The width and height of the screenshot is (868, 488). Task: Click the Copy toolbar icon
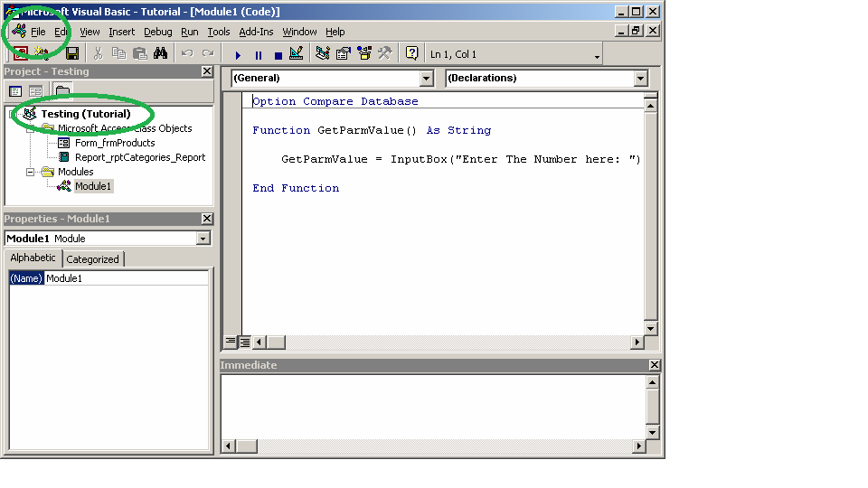[x=118, y=53]
